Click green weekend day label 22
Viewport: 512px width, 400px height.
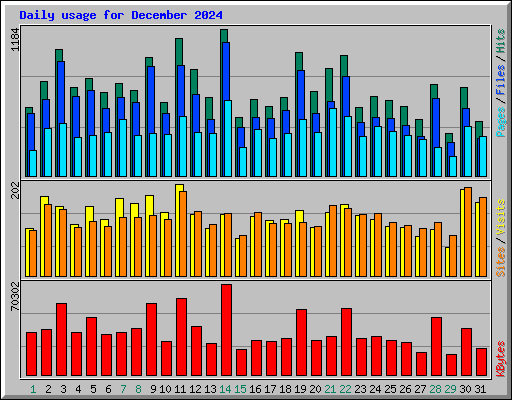[345, 389]
